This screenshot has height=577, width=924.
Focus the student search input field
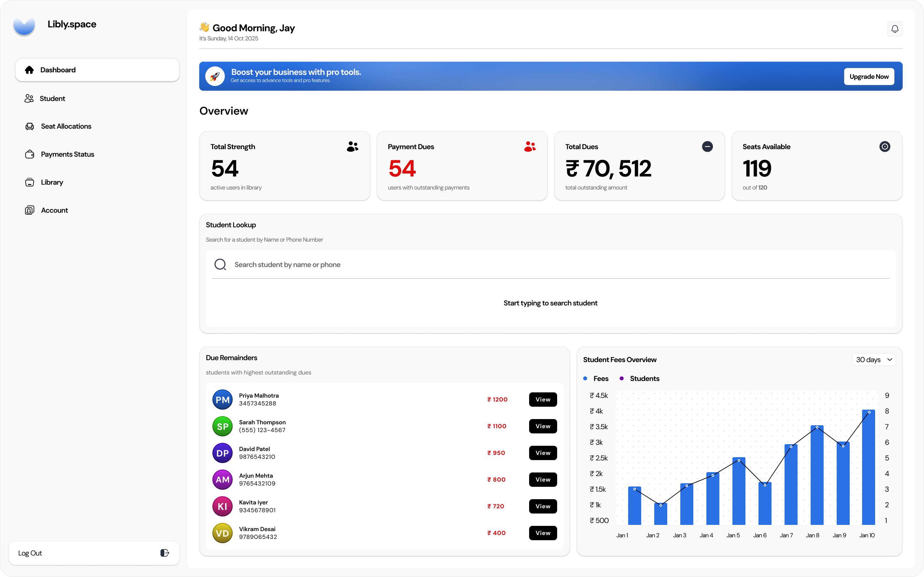click(x=550, y=264)
